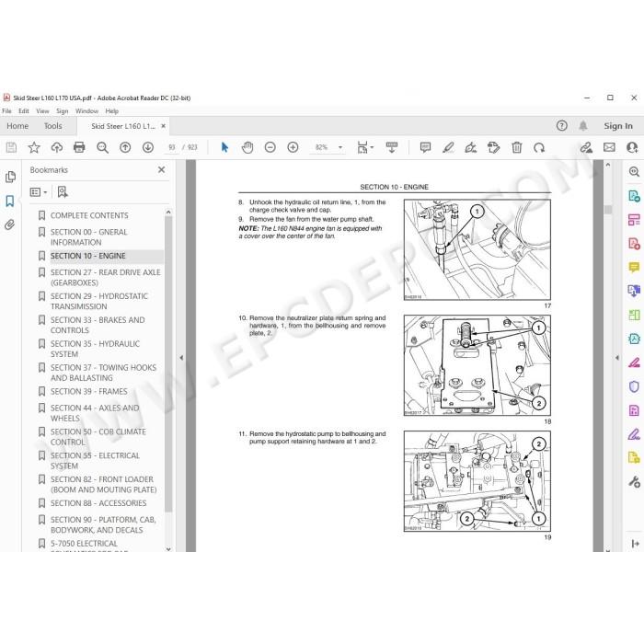The height and width of the screenshot is (644, 644).
Task: Close the Bookmarks panel
Action: [x=161, y=169]
